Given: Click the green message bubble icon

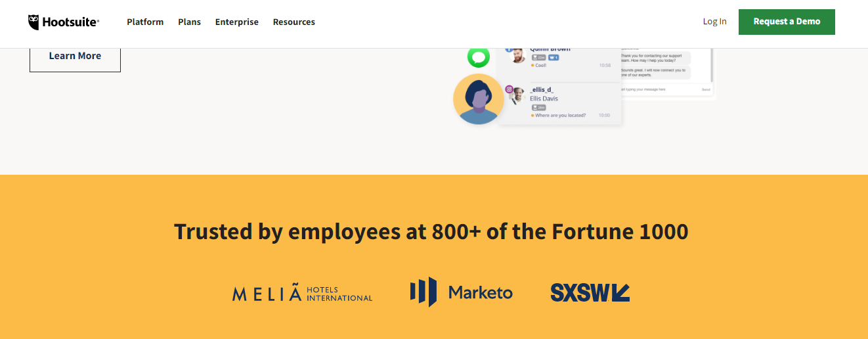Looking at the screenshot, I should pos(479,56).
